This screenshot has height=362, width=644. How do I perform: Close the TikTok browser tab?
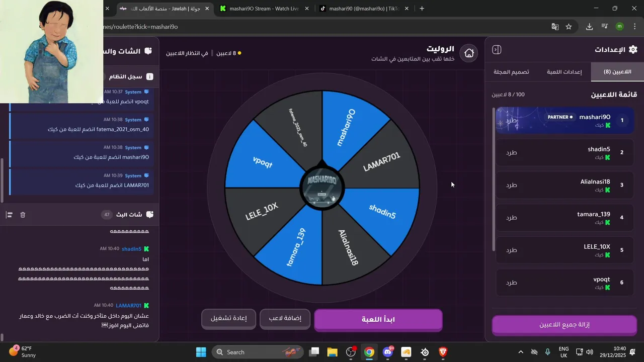coord(407,9)
